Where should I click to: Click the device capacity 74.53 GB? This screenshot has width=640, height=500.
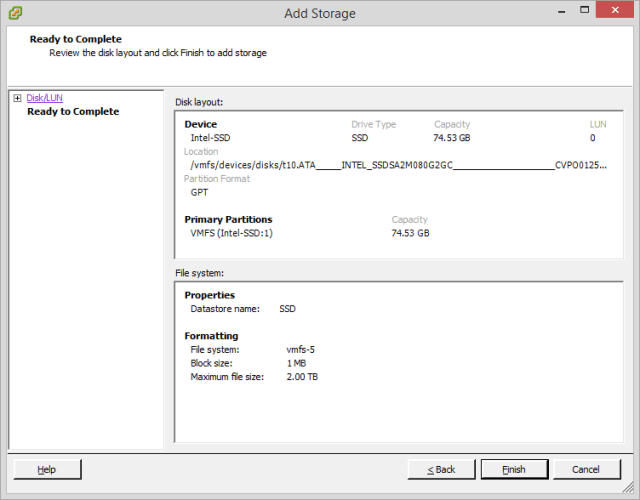click(x=451, y=138)
